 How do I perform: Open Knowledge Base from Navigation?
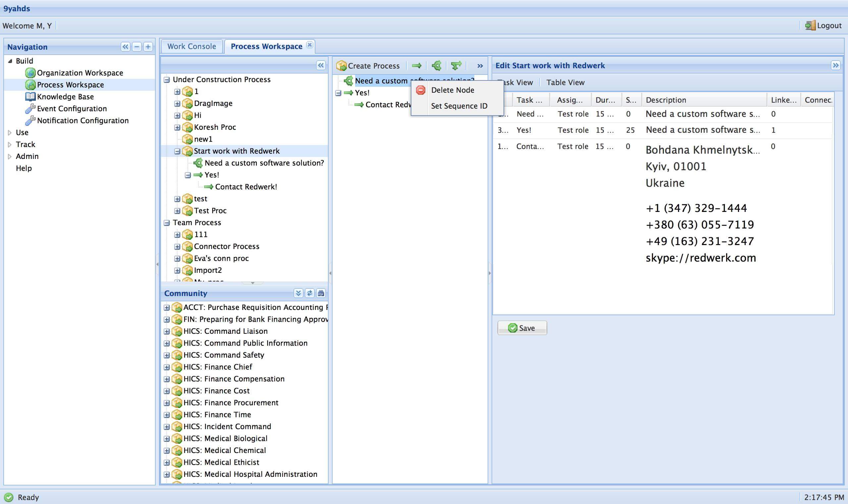point(65,96)
